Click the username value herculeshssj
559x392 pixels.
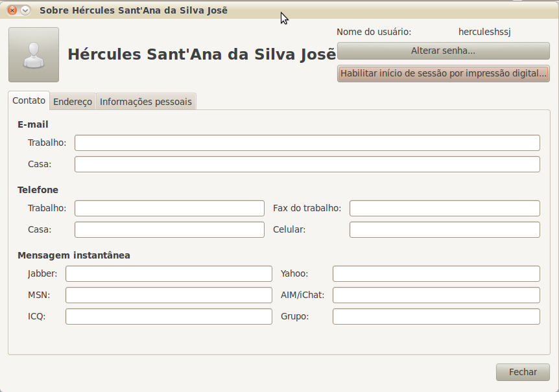(484, 32)
